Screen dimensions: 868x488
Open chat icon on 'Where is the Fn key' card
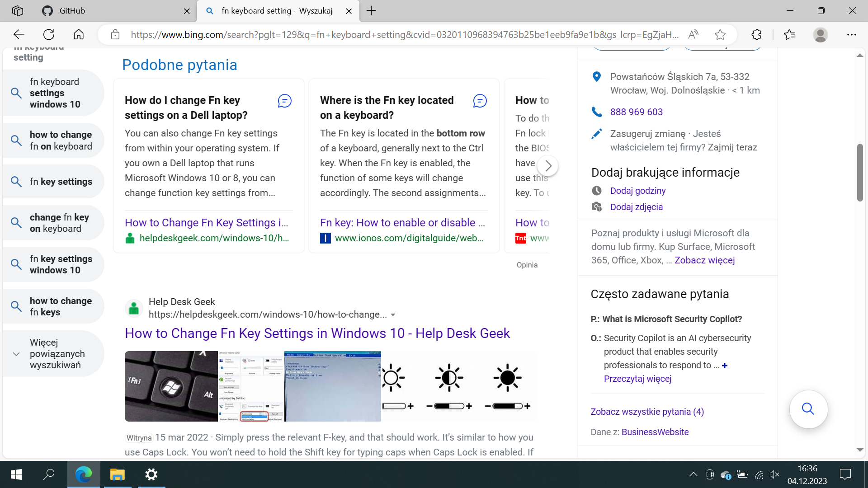pos(480,101)
